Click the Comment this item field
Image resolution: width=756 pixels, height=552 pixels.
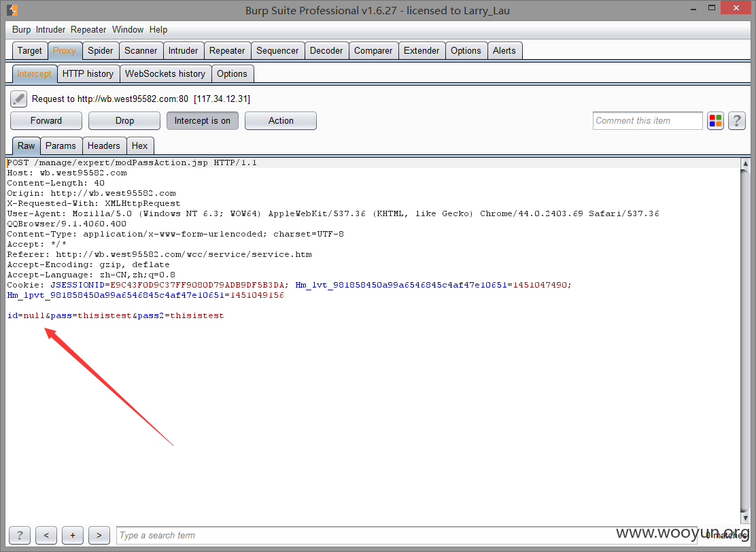coord(647,120)
